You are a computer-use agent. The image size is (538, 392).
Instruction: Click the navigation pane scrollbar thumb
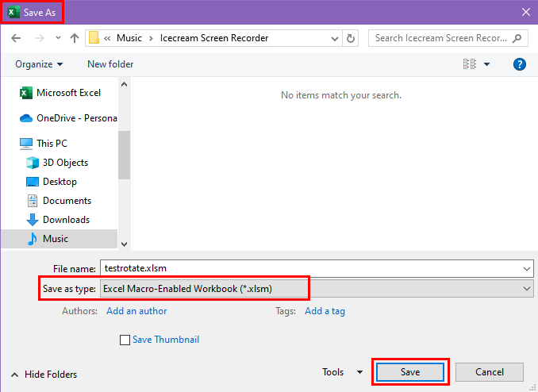(x=124, y=155)
